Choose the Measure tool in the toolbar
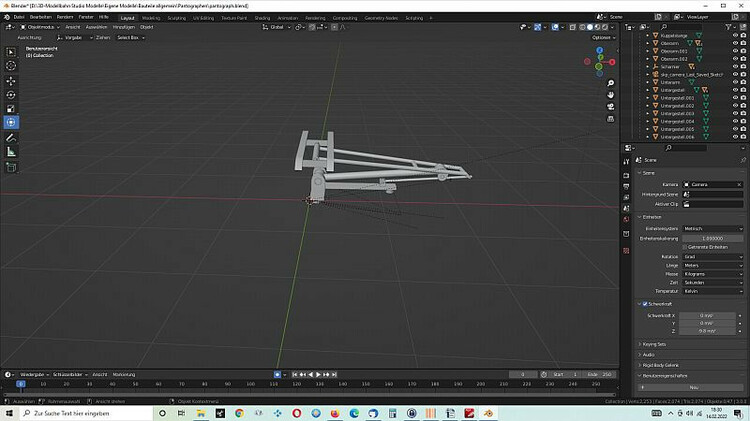 pyautogui.click(x=11, y=152)
